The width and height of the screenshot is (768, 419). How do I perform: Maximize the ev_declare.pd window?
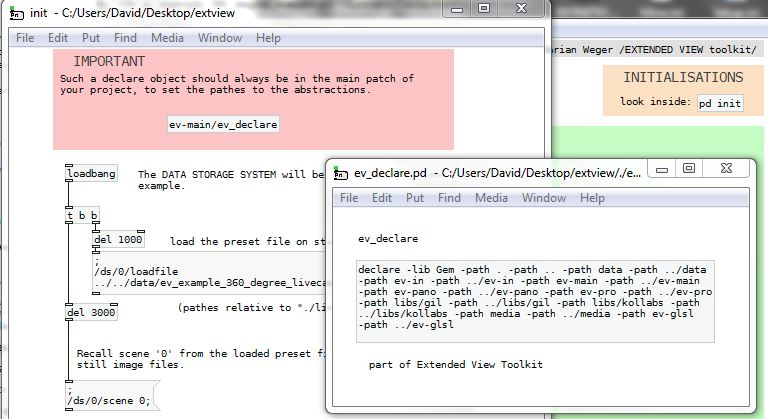click(688, 169)
